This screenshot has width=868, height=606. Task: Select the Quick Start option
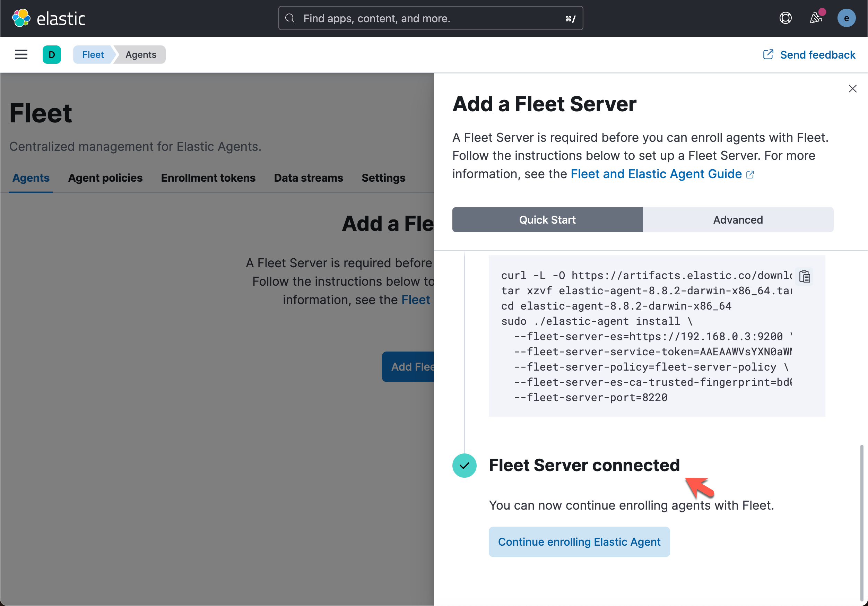[547, 220]
